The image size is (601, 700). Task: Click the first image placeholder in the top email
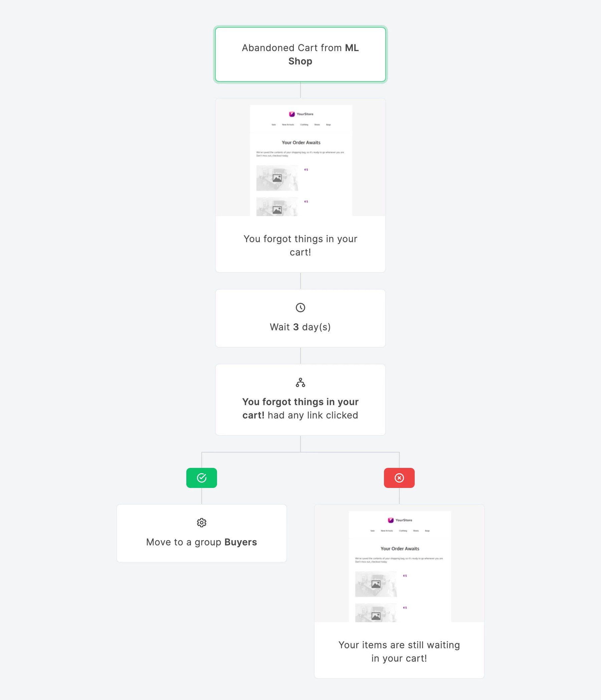pyautogui.click(x=277, y=178)
